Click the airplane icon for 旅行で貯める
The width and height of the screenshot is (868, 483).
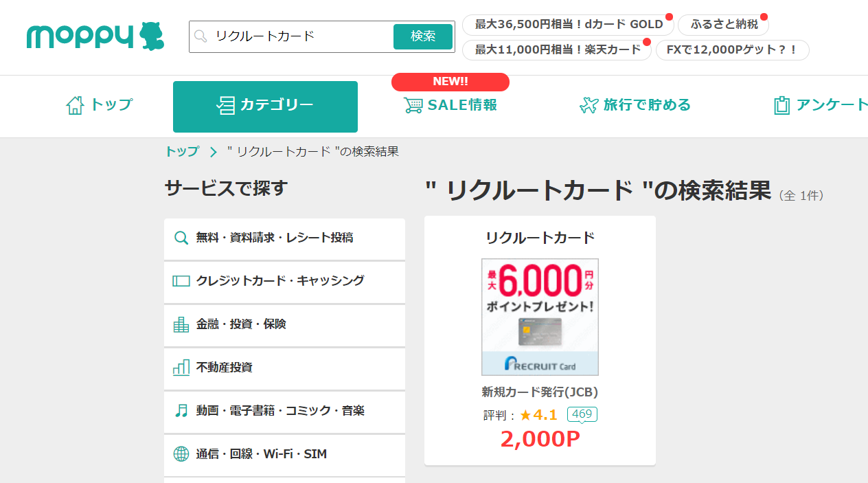coord(589,105)
